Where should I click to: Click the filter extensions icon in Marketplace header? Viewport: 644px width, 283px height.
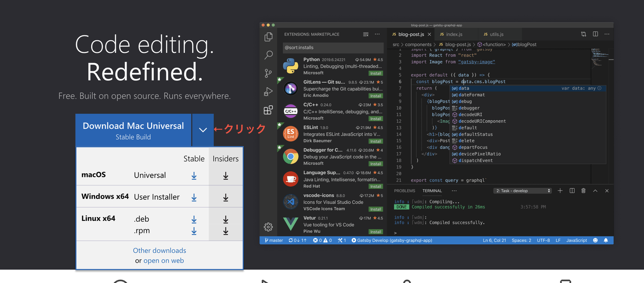(x=366, y=34)
